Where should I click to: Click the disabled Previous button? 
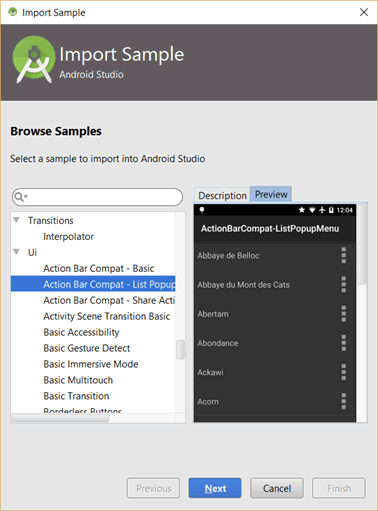(153, 488)
